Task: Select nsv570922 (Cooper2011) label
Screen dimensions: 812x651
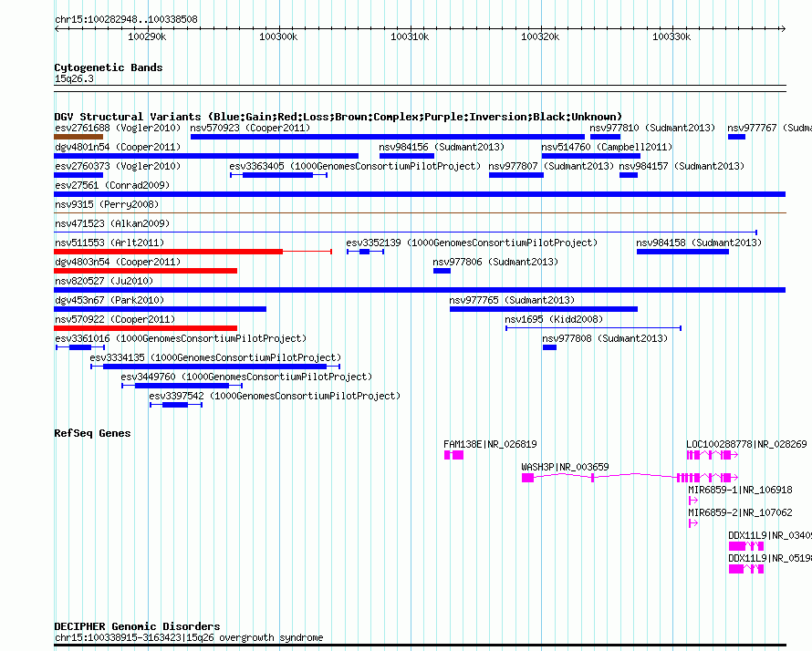Action: coord(115,319)
